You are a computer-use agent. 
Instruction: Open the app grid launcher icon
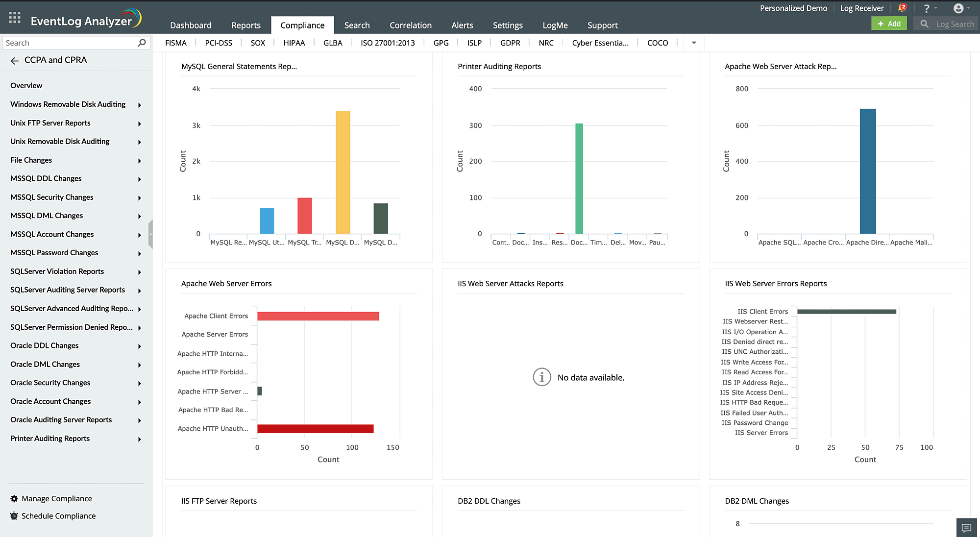(15, 18)
